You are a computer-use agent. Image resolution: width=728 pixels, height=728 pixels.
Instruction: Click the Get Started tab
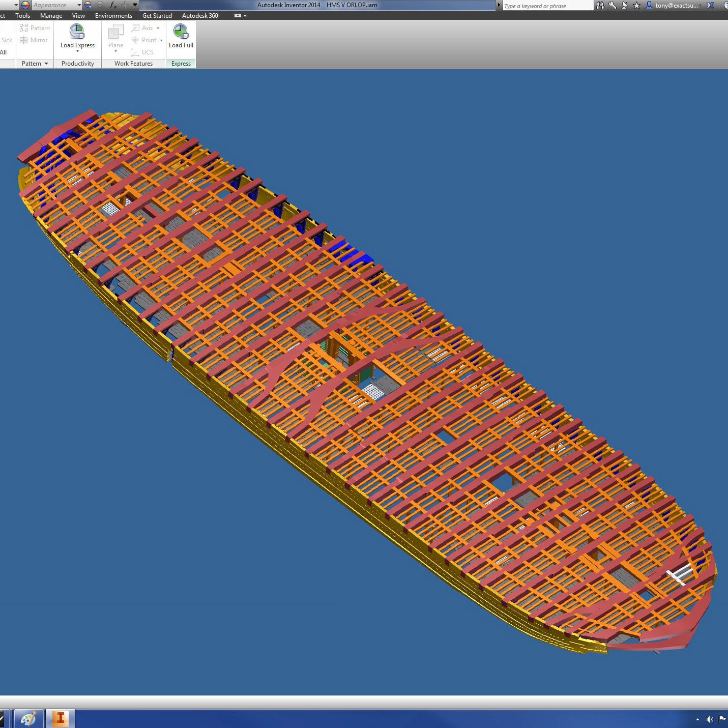[x=157, y=16]
